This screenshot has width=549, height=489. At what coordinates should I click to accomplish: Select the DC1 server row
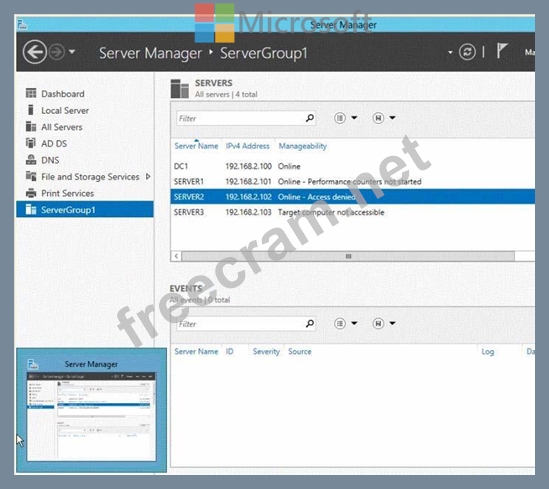pos(353,166)
